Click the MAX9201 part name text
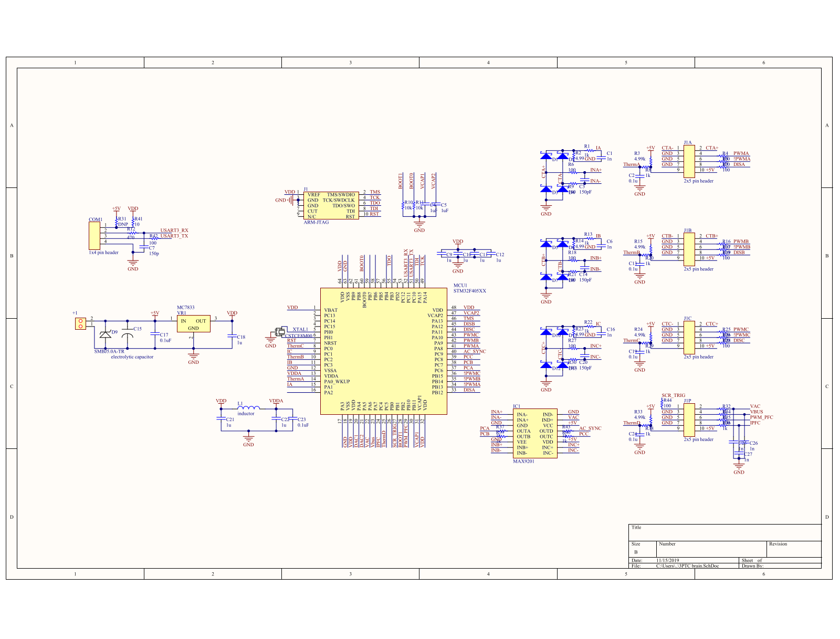 pos(523,462)
